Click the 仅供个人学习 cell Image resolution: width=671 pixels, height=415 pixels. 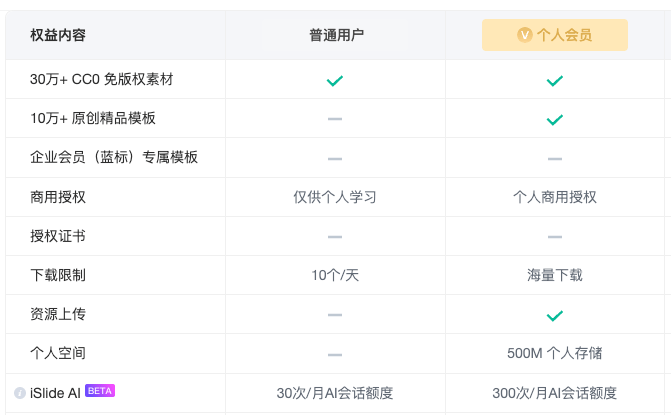pos(335,197)
